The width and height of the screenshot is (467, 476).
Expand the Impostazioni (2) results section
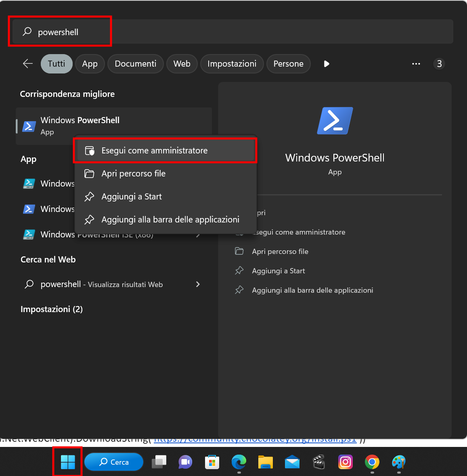click(x=51, y=309)
